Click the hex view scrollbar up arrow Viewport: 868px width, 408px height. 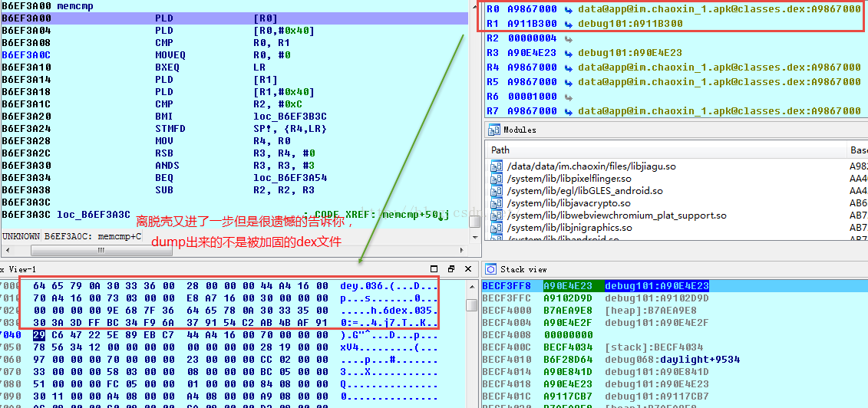point(471,285)
